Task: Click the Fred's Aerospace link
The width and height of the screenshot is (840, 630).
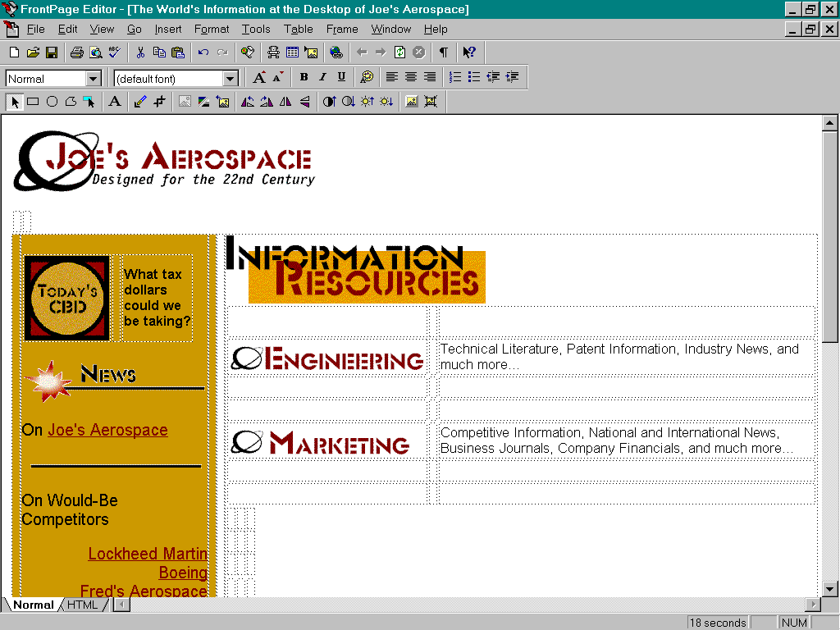Action: pyautogui.click(x=144, y=591)
